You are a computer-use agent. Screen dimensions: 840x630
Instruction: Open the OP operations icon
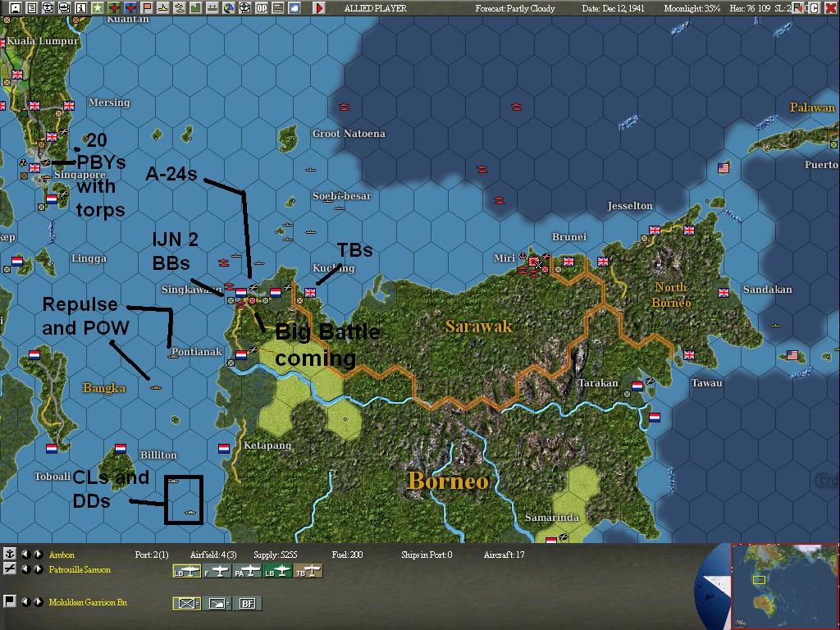coord(262,7)
